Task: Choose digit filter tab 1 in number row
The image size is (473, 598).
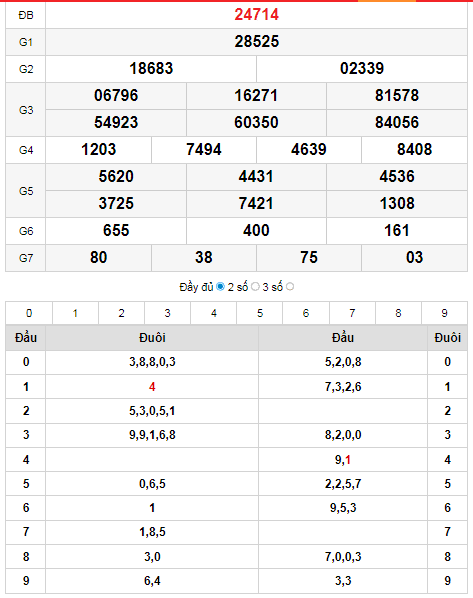Action: tap(75, 313)
